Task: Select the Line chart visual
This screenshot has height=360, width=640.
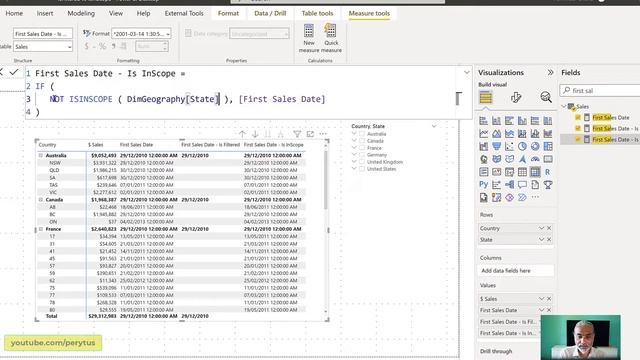Action: pos(484,133)
